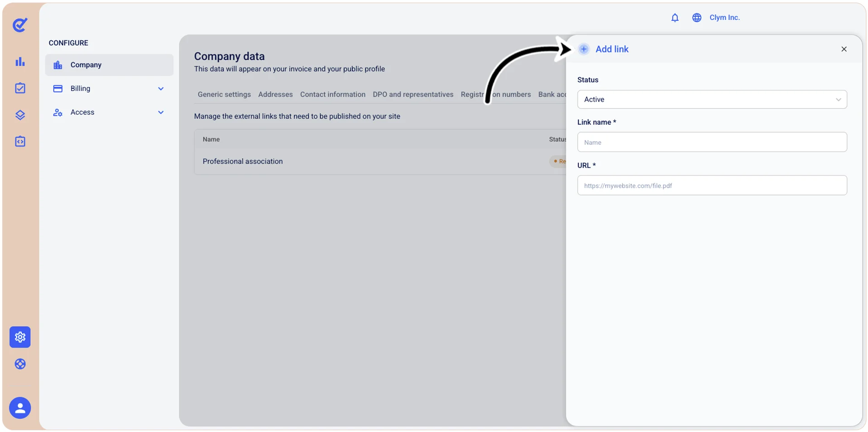Select Company in the Configure menu
Image resolution: width=868 pixels, height=432 pixels.
(x=109, y=65)
